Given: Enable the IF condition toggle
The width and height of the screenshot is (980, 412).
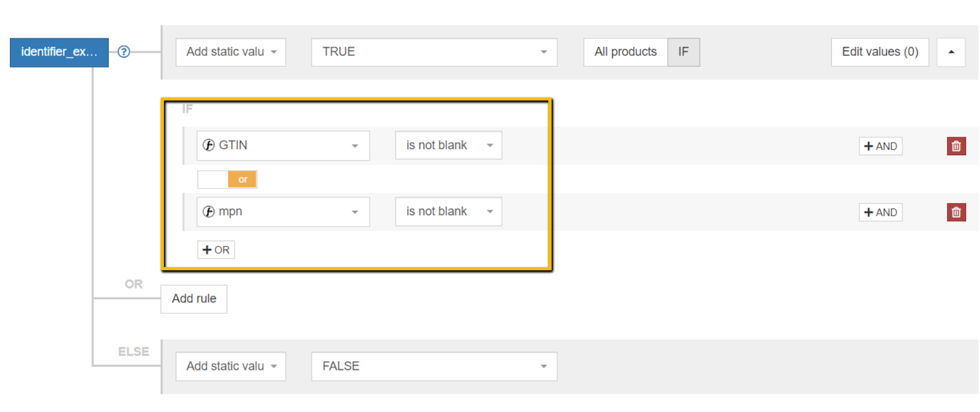Looking at the screenshot, I should [x=683, y=52].
